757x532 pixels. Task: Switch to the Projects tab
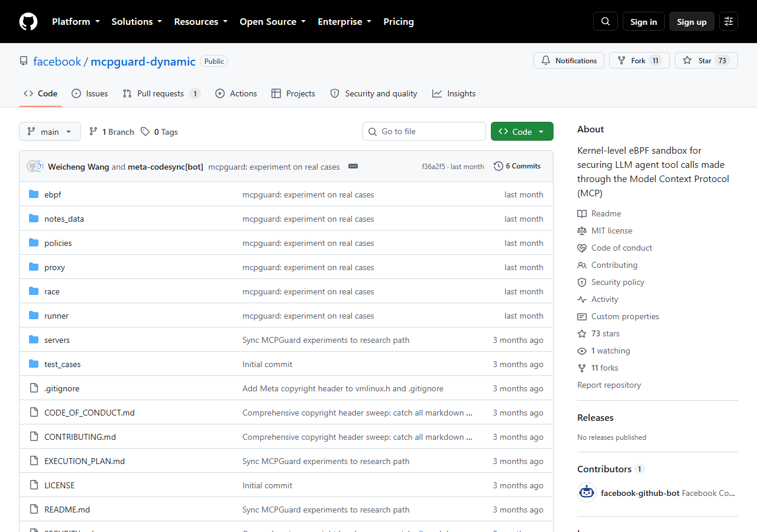point(293,93)
